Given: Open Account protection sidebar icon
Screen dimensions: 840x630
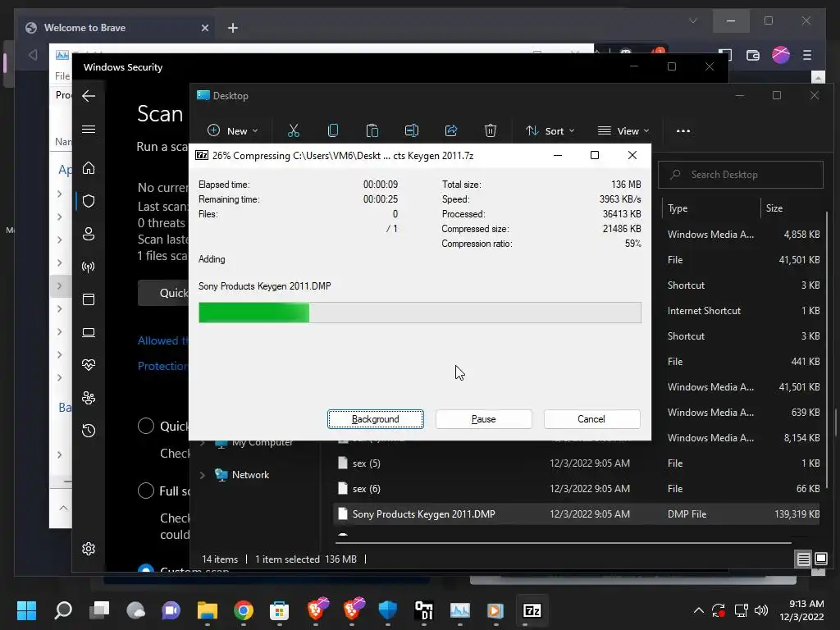Looking at the screenshot, I should click(89, 234).
